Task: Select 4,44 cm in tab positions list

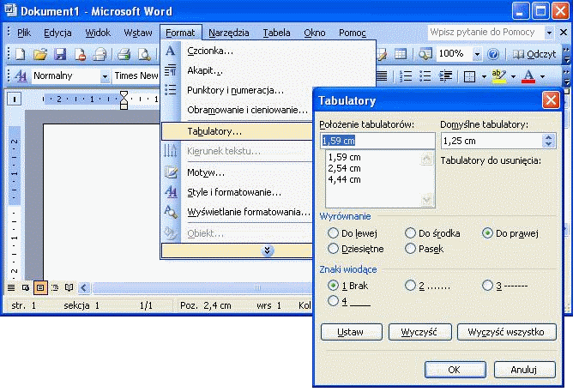Action: pos(344,179)
